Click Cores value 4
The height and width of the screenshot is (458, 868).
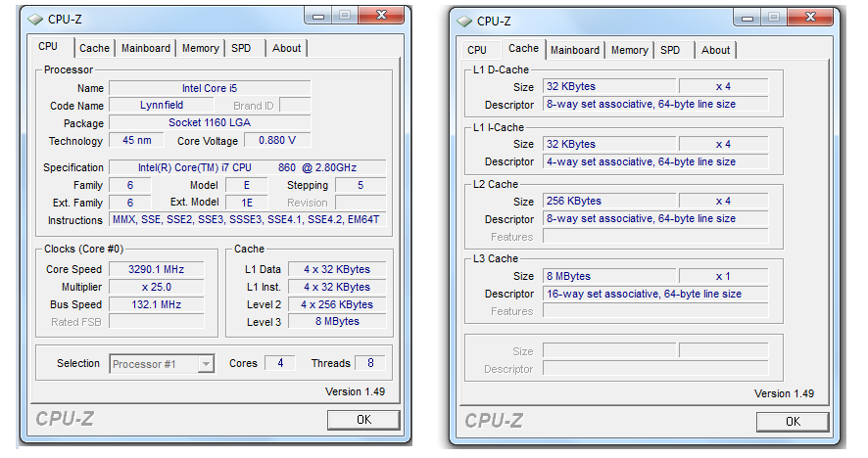tap(280, 363)
